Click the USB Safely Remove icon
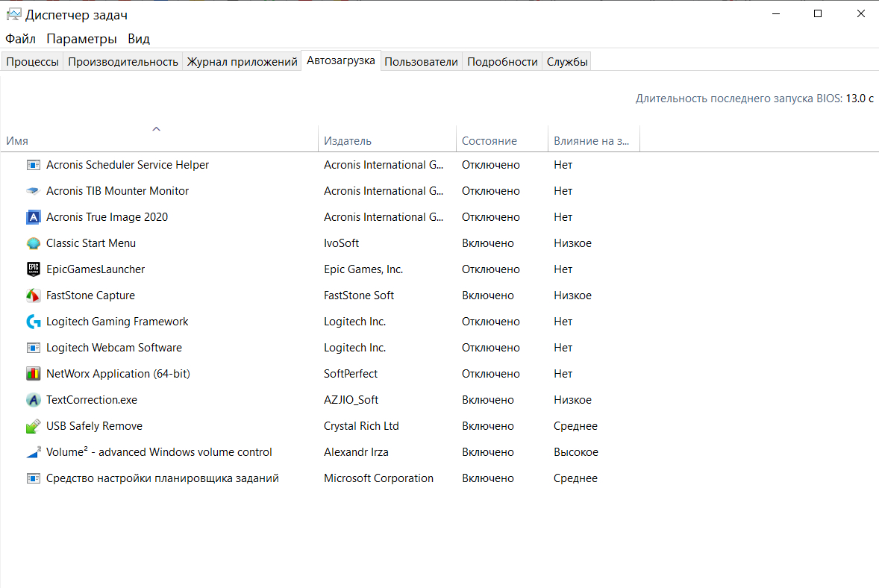The image size is (879, 588). click(x=33, y=426)
